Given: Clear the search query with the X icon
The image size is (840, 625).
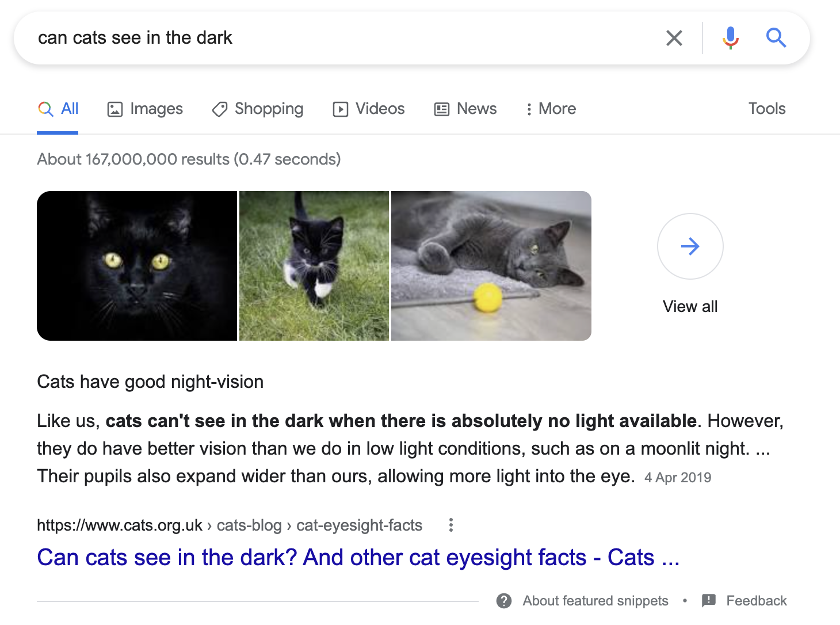Looking at the screenshot, I should 674,37.
